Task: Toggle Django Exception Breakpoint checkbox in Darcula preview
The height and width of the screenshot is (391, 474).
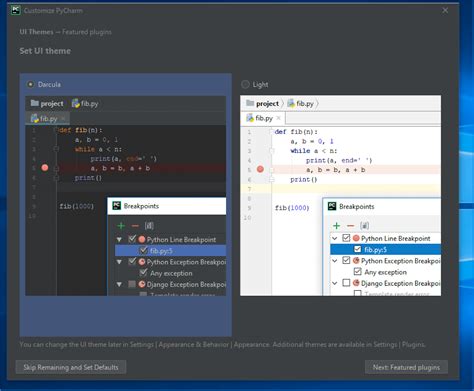Action: coord(132,284)
